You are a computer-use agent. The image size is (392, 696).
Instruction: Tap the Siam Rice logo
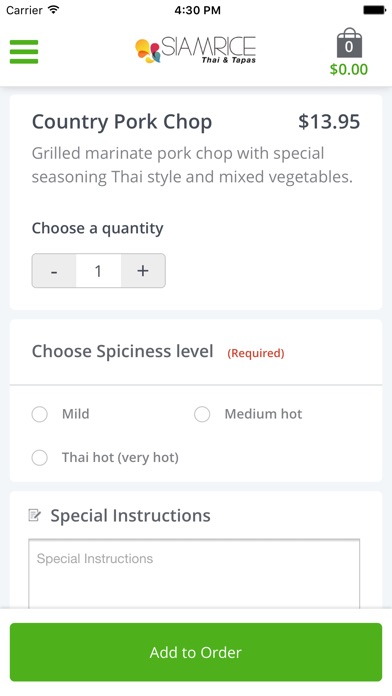coord(196,50)
